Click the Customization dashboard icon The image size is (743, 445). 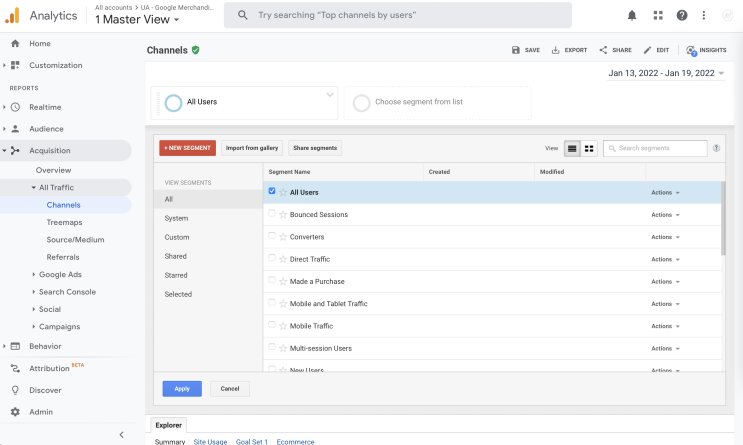[15, 65]
